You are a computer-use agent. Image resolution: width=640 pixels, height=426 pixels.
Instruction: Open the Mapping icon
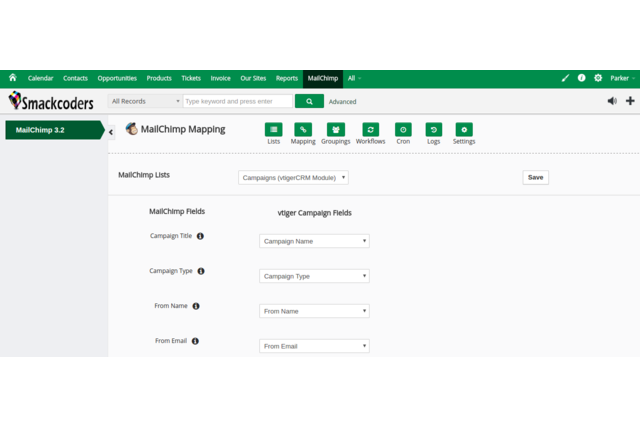pyautogui.click(x=303, y=130)
